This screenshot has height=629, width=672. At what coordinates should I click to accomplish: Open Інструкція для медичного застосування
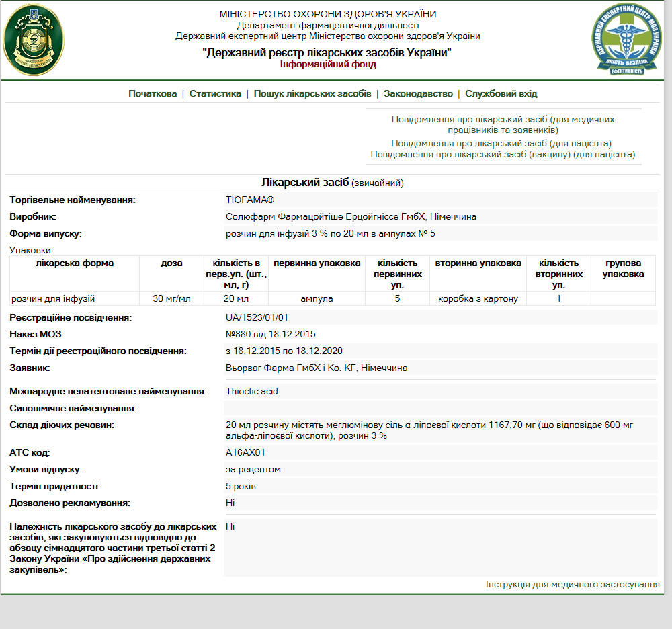click(573, 585)
